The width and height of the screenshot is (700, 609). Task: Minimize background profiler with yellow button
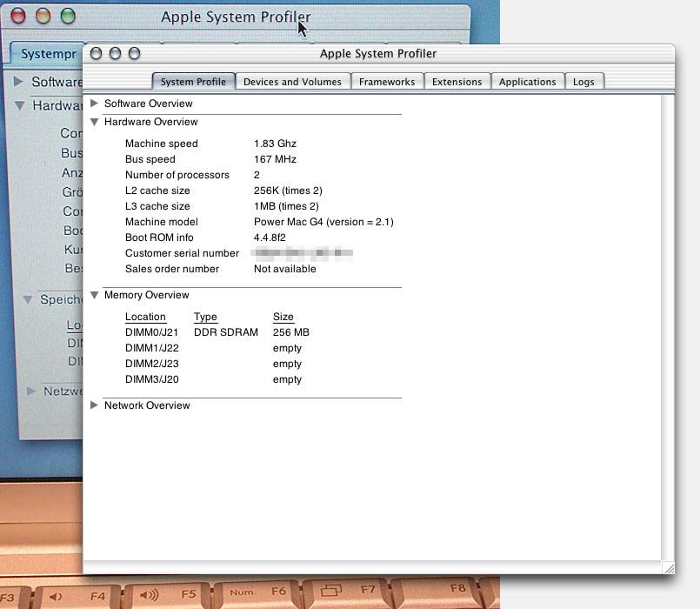coord(43,16)
